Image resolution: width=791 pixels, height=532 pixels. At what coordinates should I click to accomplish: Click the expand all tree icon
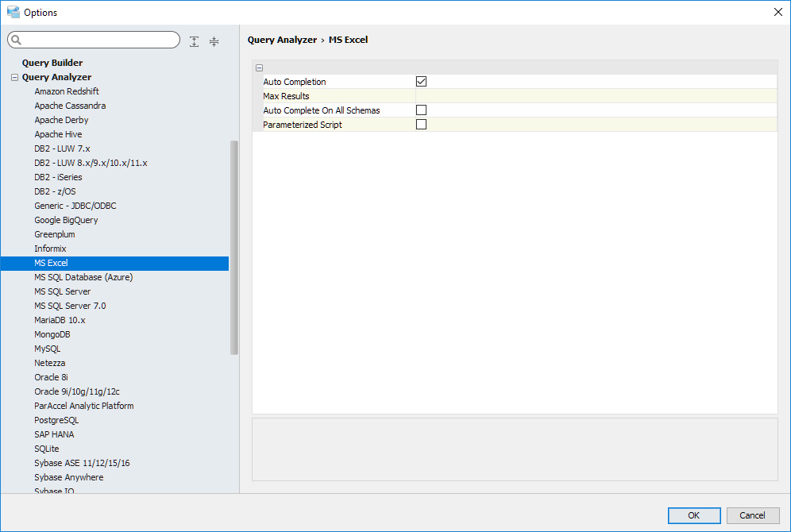click(x=195, y=41)
